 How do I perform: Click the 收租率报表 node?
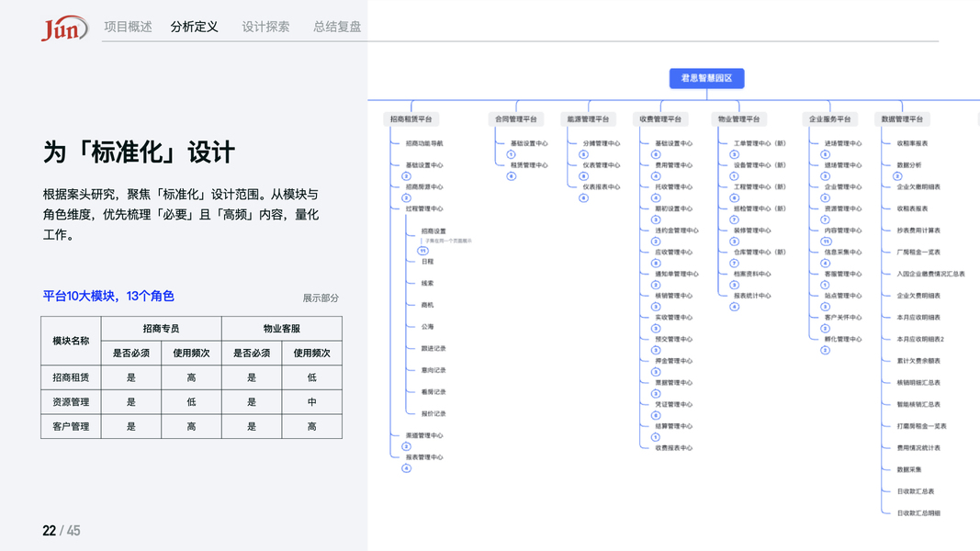[x=913, y=143]
